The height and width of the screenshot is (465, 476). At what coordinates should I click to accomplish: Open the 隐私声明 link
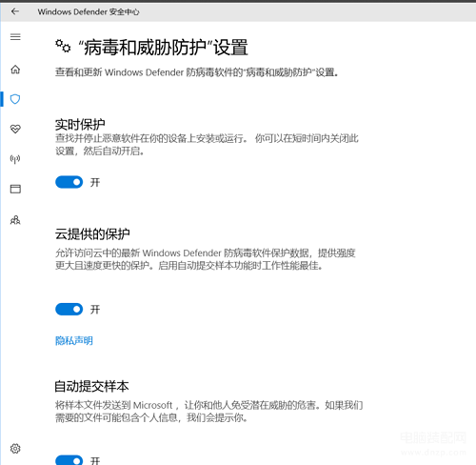click(x=74, y=341)
